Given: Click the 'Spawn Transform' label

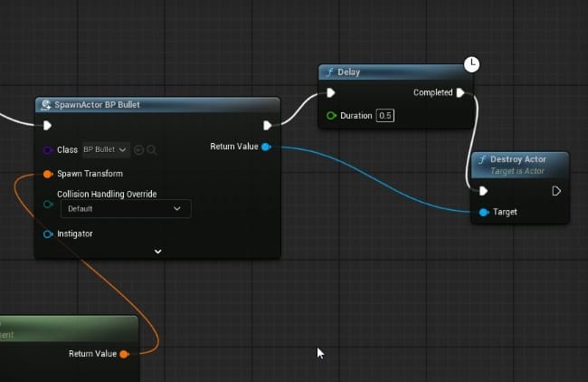Looking at the screenshot, I should 90,174.
